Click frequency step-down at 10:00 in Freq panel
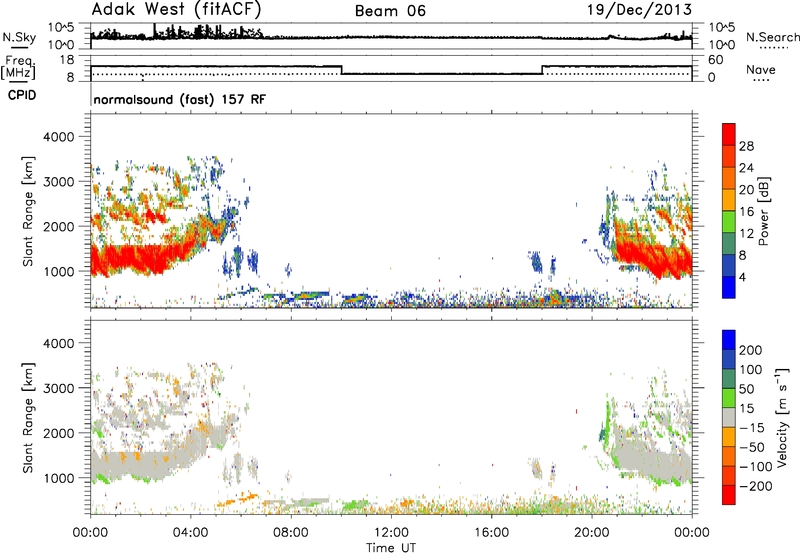This screenshot has height=554, width=800. (341, 70)
